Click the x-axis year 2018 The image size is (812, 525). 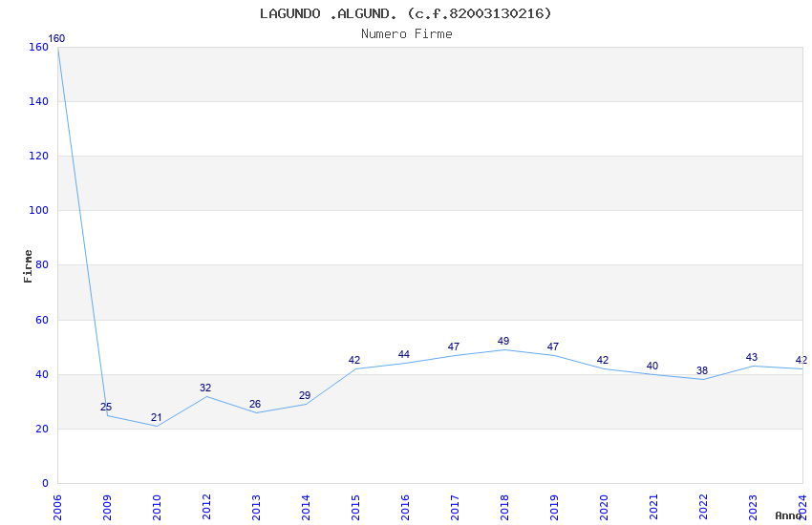(505, 507)
